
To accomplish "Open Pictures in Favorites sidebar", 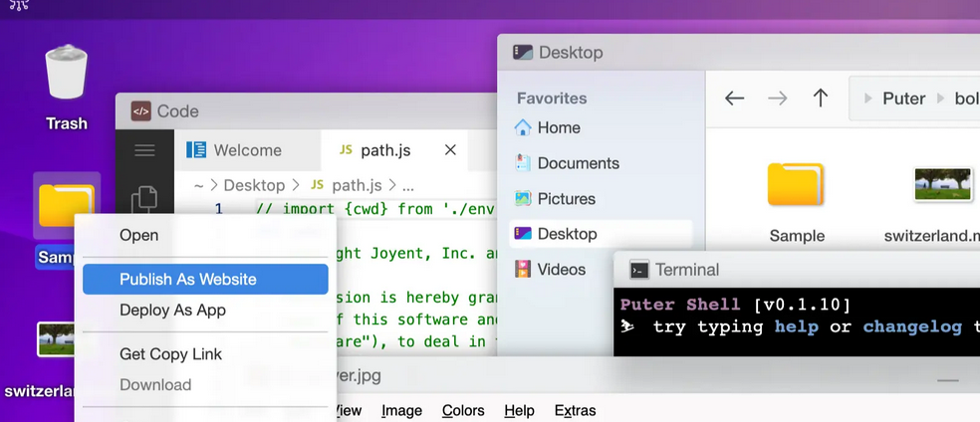I will pos(566,199).
